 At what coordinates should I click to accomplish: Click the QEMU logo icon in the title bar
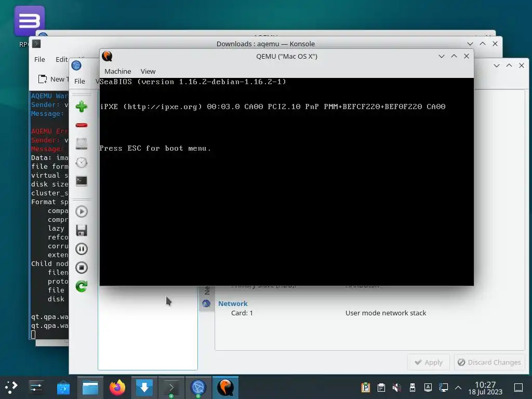(x=107, y=56)
